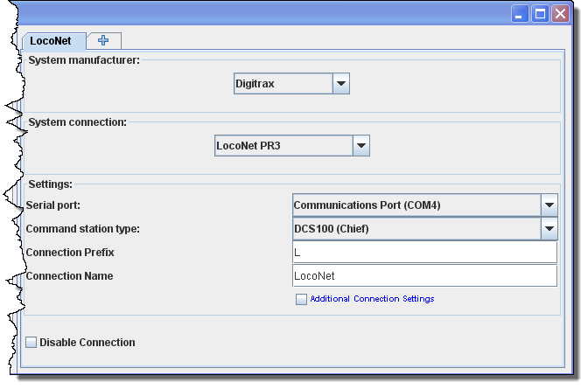The image size is (588, 389).
Task: Tick the Disable Connection checkbox
Action: coord(31,343)
